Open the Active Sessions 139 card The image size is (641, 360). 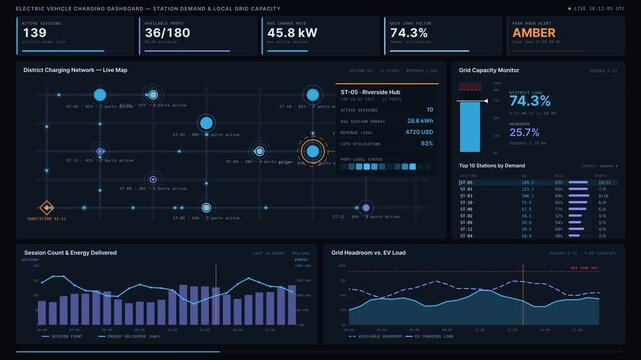75,36
